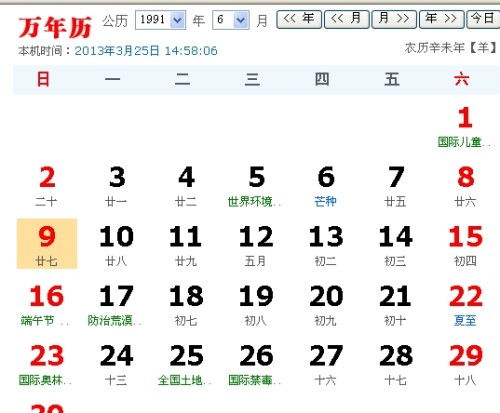
Task: Click the 农历辛未年【羊】 label
Action: click(451, 48)
